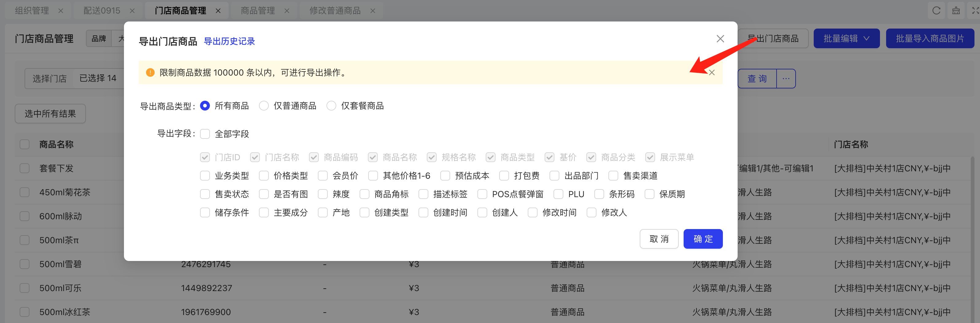Select the 仅普通商品 radio option
Screen dimensions: 980x323
pyautogui.click(x=264, y=106)
